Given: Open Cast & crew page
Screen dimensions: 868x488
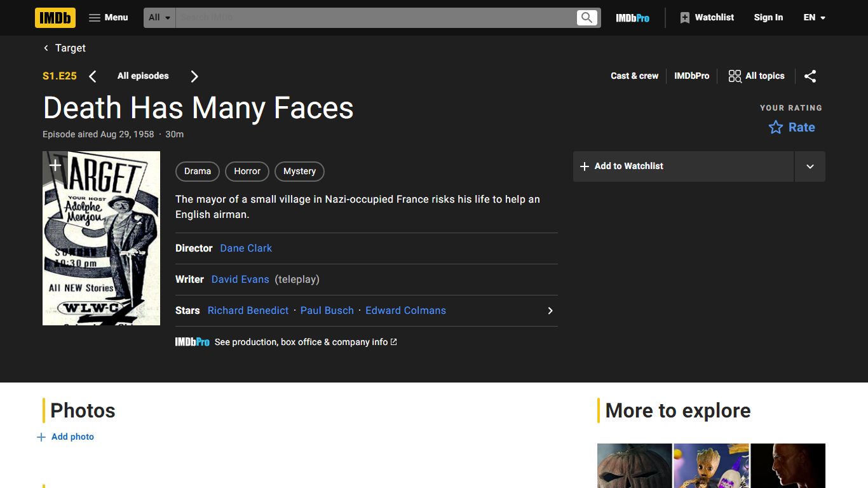Looking at the screenshot, I should [634, 76].
